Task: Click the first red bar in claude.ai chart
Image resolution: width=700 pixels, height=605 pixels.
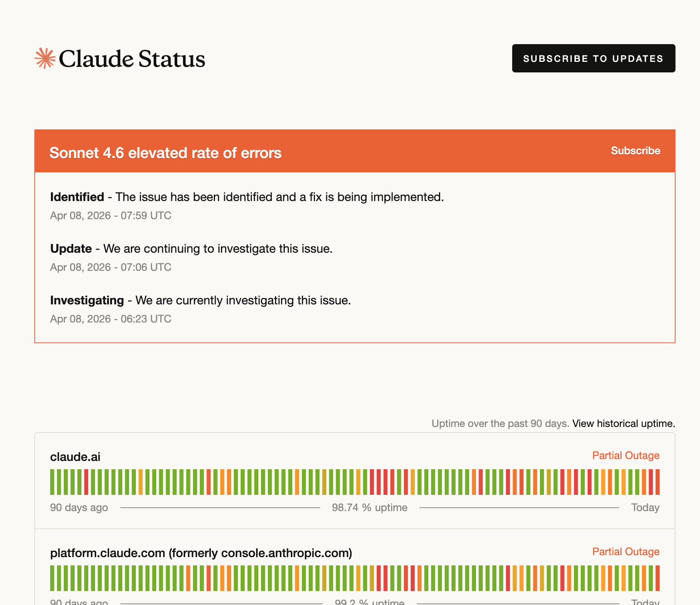Action: [86, 482]
